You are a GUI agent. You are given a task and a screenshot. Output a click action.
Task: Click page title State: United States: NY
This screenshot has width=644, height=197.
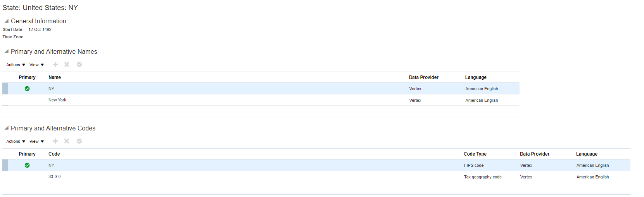click(x=40, y=8)
